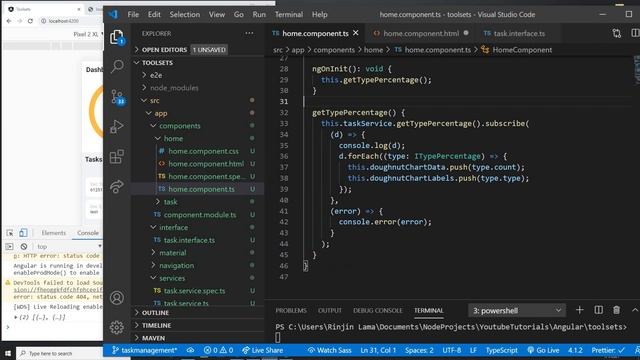
Task: Toggle the console sidebar in DevTools
Action: click(9, 247)
